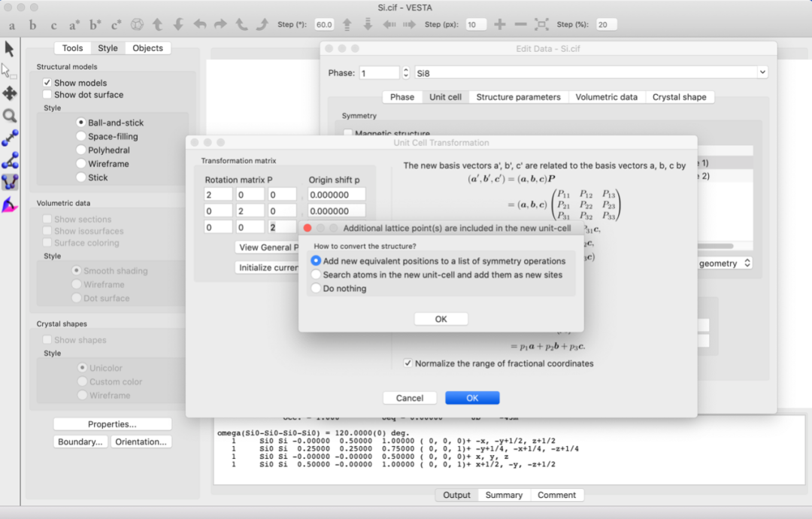Switch to the Objects tab
Viewport: 812px width, 519px height.
click(147, 47)
